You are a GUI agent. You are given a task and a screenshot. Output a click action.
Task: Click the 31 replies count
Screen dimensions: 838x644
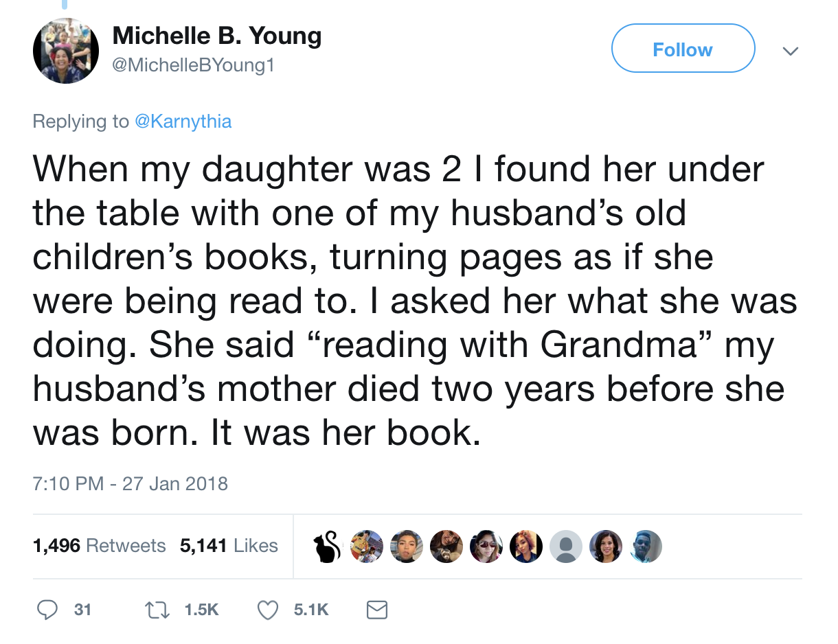click(x=82, y=610)
